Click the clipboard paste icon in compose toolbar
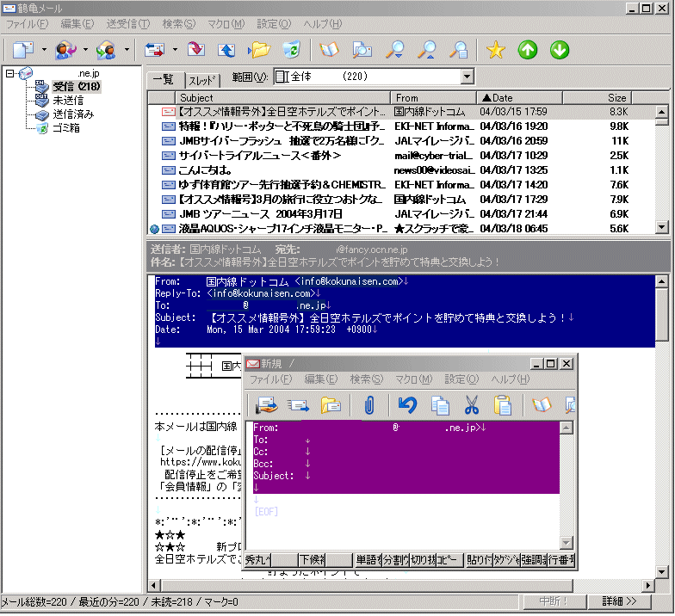This screenshot has width=675, height=616. pyautogui.click(x=503, y=405)
